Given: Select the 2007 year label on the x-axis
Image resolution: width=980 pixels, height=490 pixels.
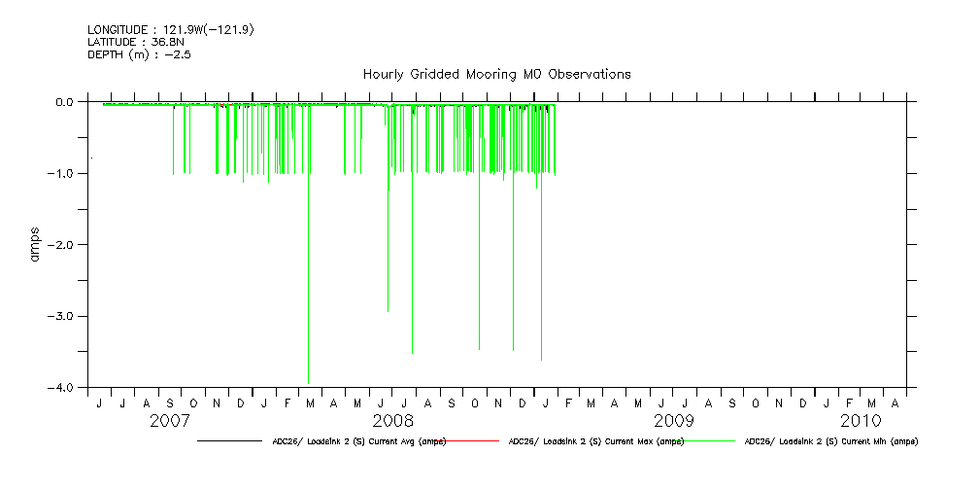Looking at the screenshot, I should point(169,421).
